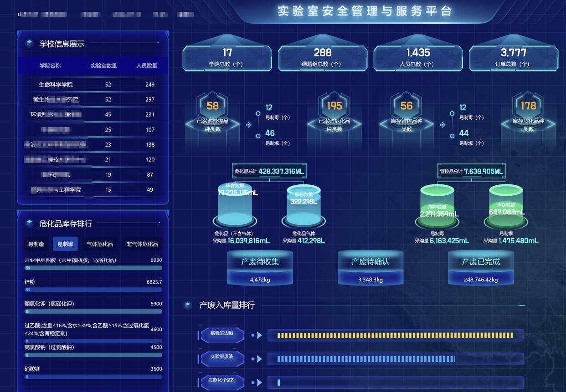Switch to the 非气体危化品 tab
Screen dimensions: 566x392
click(142, 244)
